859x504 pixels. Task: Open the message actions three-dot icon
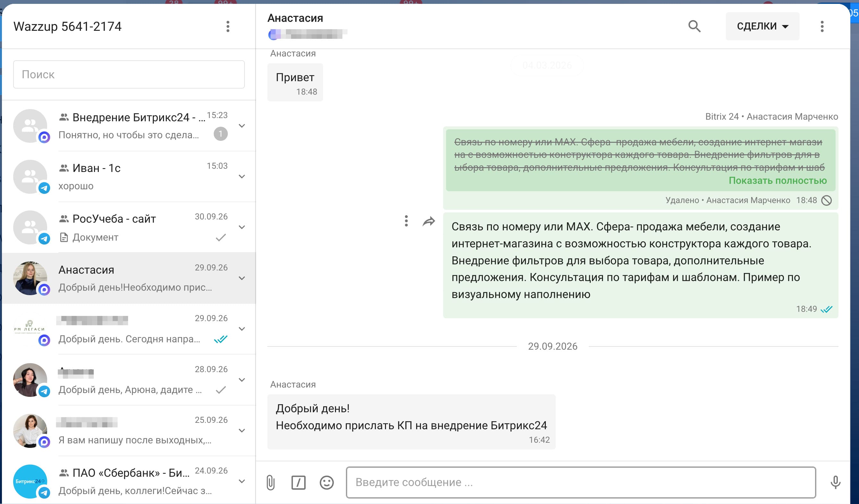406,221
